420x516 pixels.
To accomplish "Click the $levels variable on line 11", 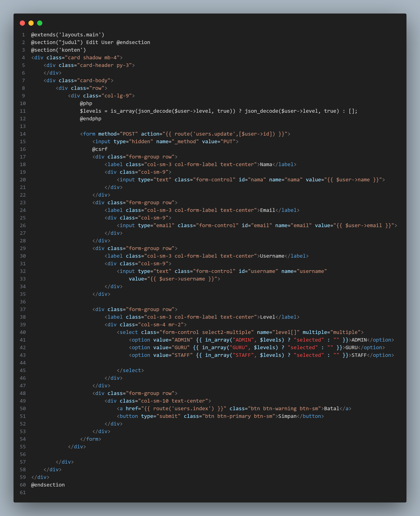I will [91, 111].
